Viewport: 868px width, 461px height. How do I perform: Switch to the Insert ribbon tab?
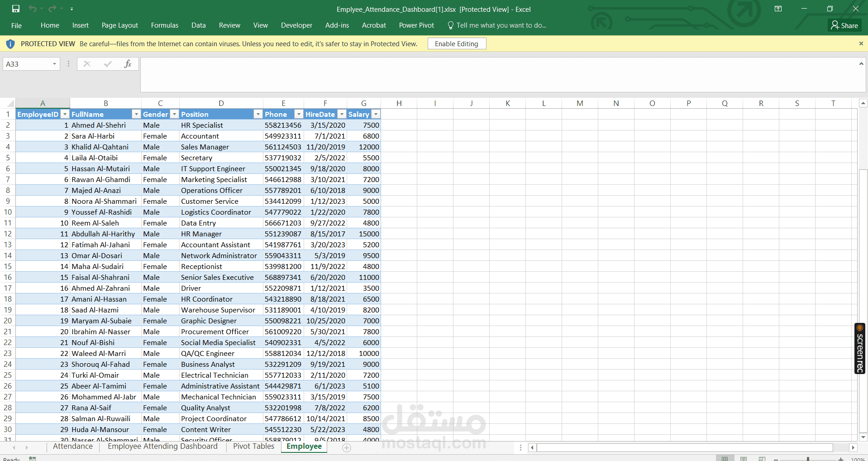pos(81,25)
